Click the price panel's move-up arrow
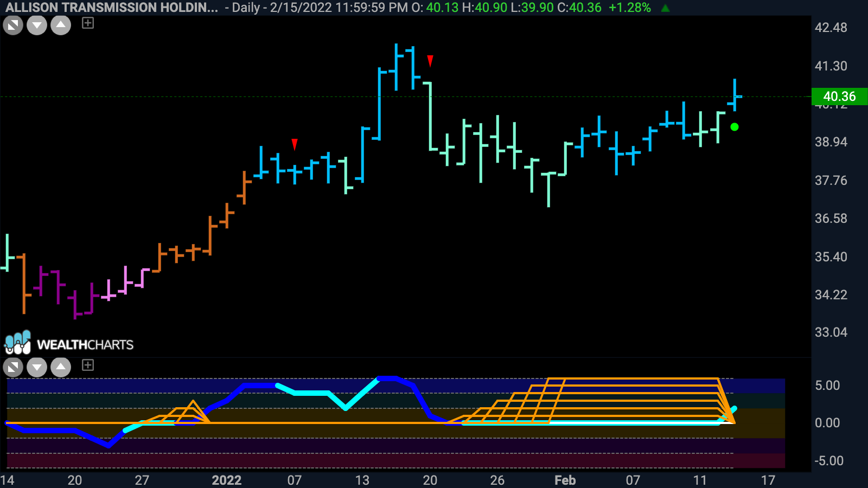This screenshot has width=868, height=488. 61,25
